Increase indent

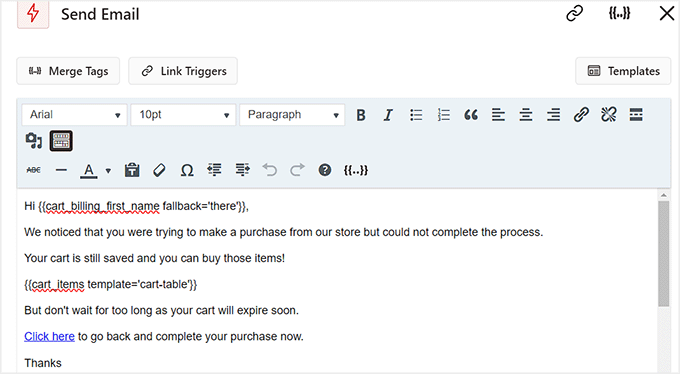(242, 170)
